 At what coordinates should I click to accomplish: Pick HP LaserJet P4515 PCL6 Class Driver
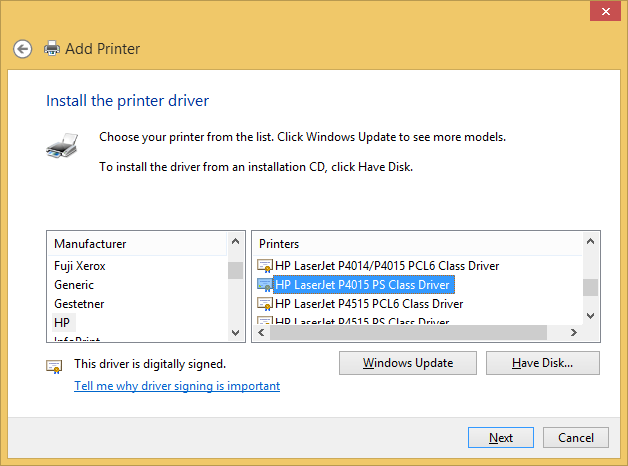coord(369,304)
